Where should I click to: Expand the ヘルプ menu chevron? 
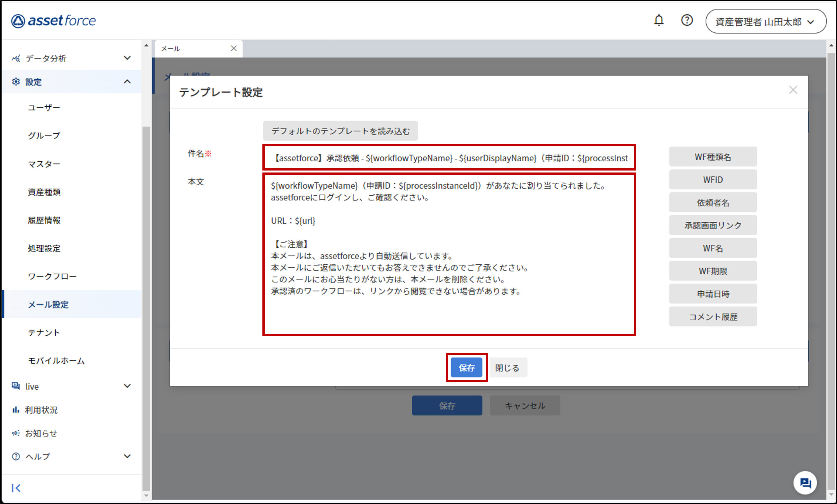(x=127, y=456)
